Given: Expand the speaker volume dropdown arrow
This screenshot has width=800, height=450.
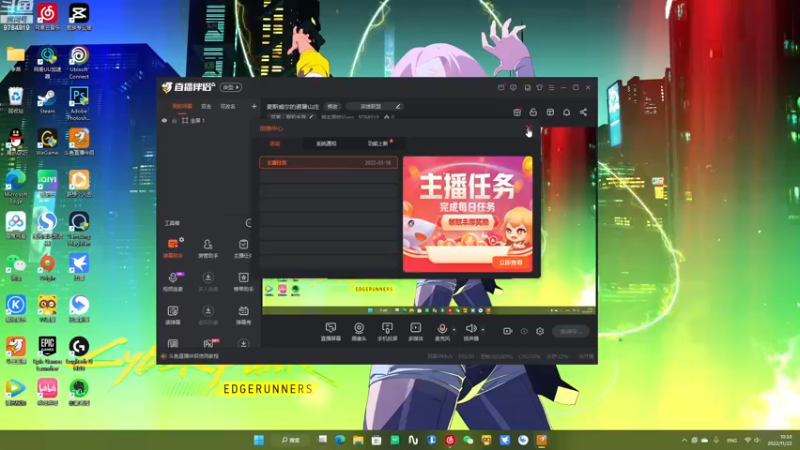Looking at the screenshot, I should (483, 330).
